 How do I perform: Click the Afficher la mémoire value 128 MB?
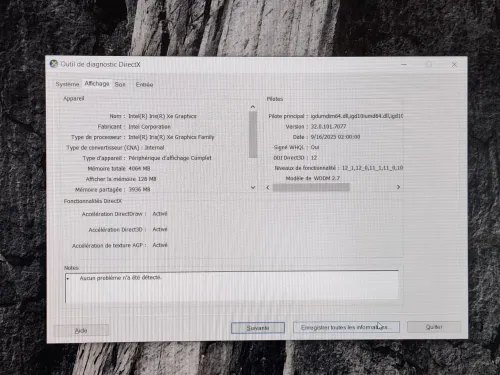point(147,179)
